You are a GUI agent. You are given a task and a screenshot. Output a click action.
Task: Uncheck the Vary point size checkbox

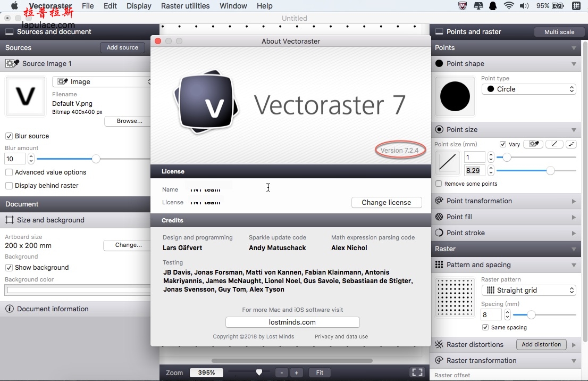(503, 144)
